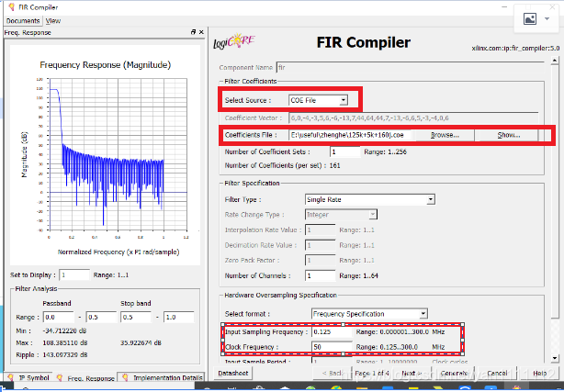Click the Number of Coefficient Sets field
This screenshot has width=564, height=392.
(x=345, y=151)
